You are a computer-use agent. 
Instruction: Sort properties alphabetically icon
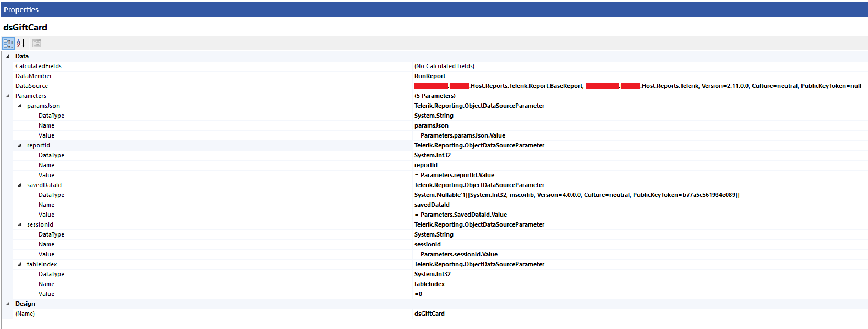click(21, 43)
